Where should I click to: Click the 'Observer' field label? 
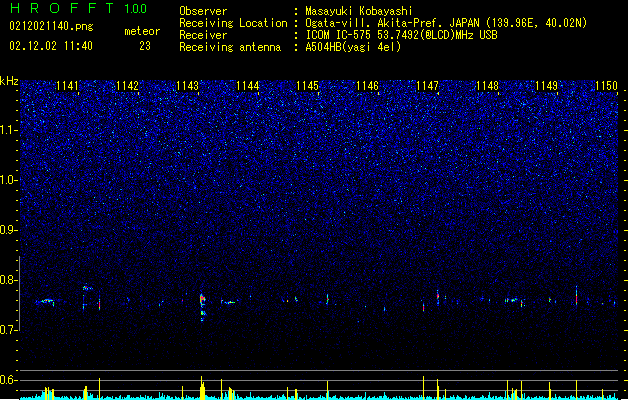coord(203,11)
